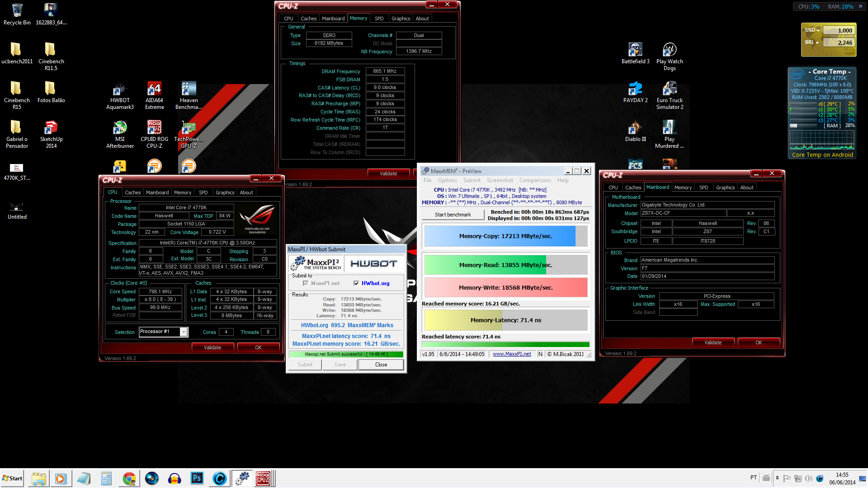Open the MaxxMEM Comparisons menu
This screenshot has height=488, width=868.
tap(535, 180)
